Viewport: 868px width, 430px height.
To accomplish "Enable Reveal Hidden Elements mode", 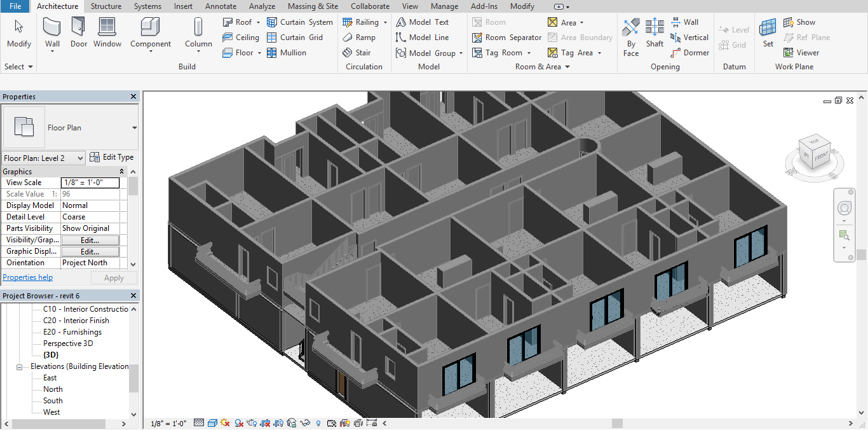I will [x=317, y=422].
